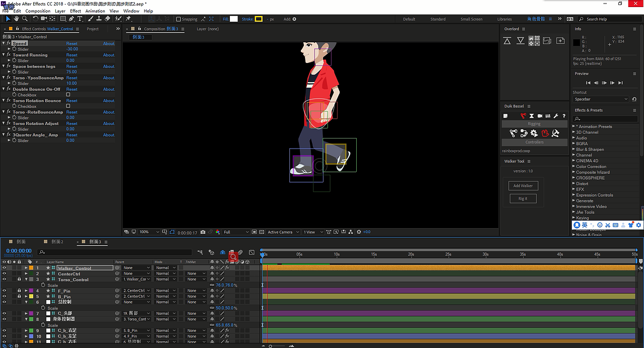
Task: Click Overlord new comp plus icon
Action: (x=560, y=40)
